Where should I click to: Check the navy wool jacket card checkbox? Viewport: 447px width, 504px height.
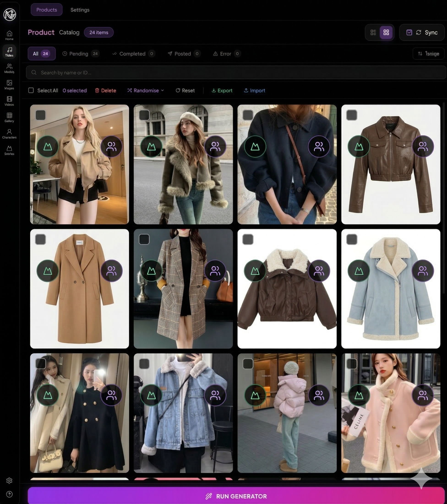[x=248, y=115]
